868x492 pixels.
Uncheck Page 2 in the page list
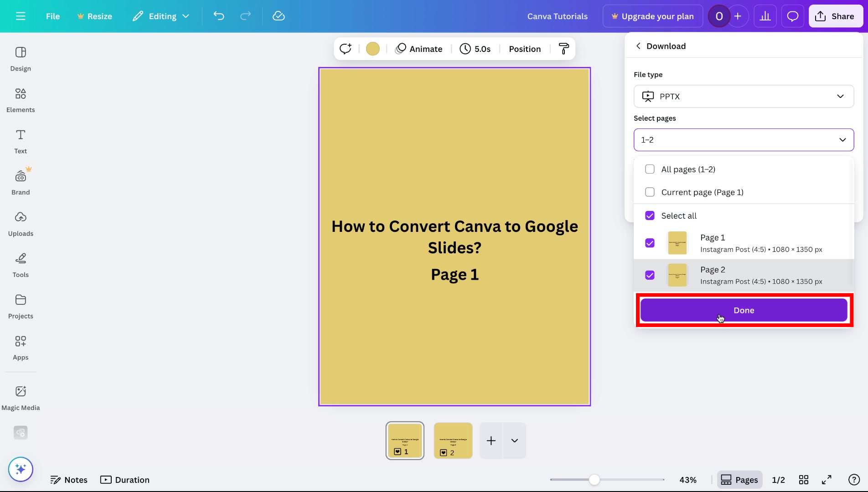click(650, 275)
